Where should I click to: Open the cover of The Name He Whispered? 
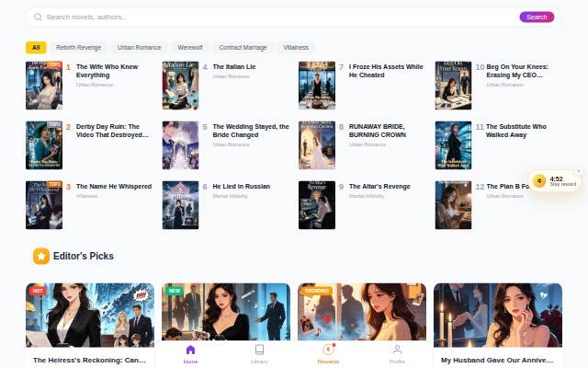click(x=44, y=205)
